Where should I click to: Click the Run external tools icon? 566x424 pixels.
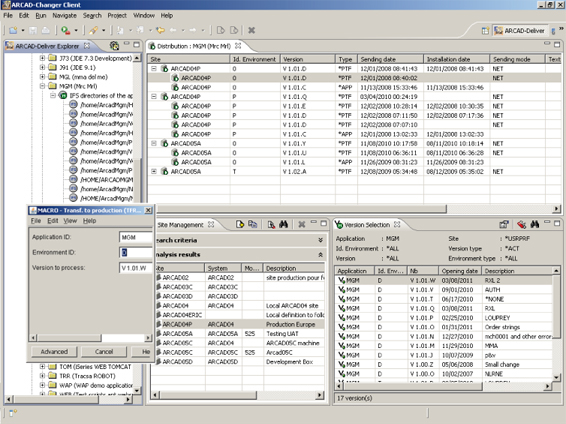65,30
